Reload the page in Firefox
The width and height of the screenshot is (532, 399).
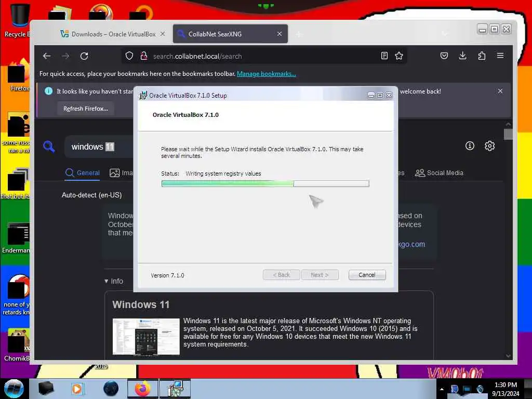84,56
